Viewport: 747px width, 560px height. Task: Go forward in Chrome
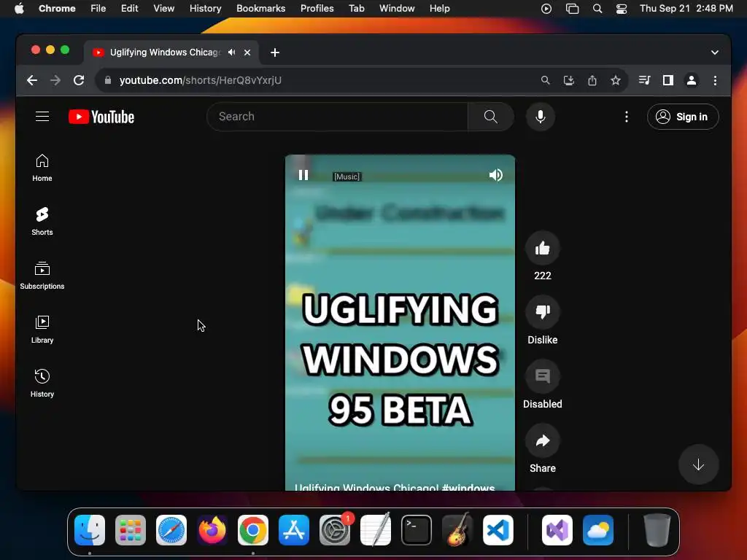tap(55, 80)
